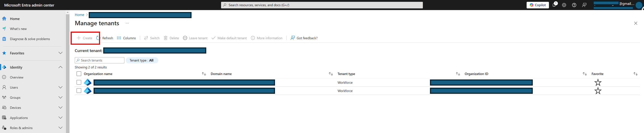Open the feedback icon in the top bar
This screenshot has height=133, width=644.
click(x=584, y=5)
